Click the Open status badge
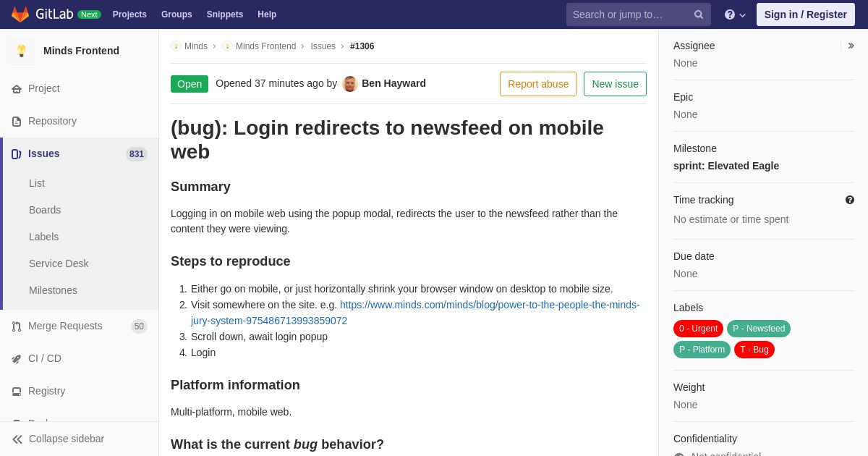Image resolution: width=868 pixels, height=456 pixels. [190, 84]
